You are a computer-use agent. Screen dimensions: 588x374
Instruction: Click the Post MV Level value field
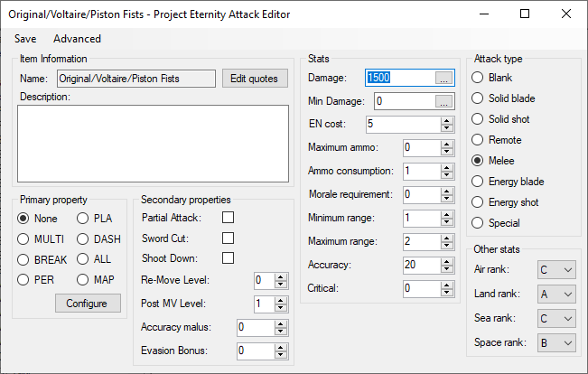tap(265, 304)
